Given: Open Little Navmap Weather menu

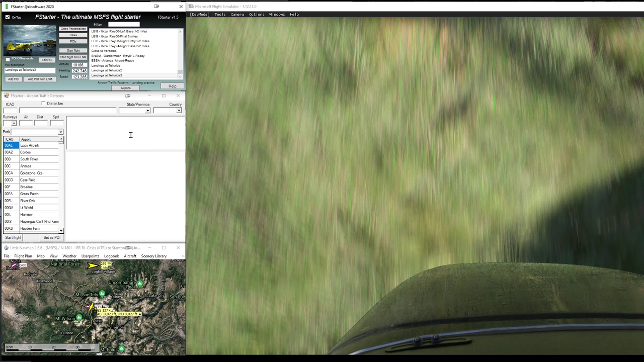Looking at the screenshot, I should pos(69,256).
